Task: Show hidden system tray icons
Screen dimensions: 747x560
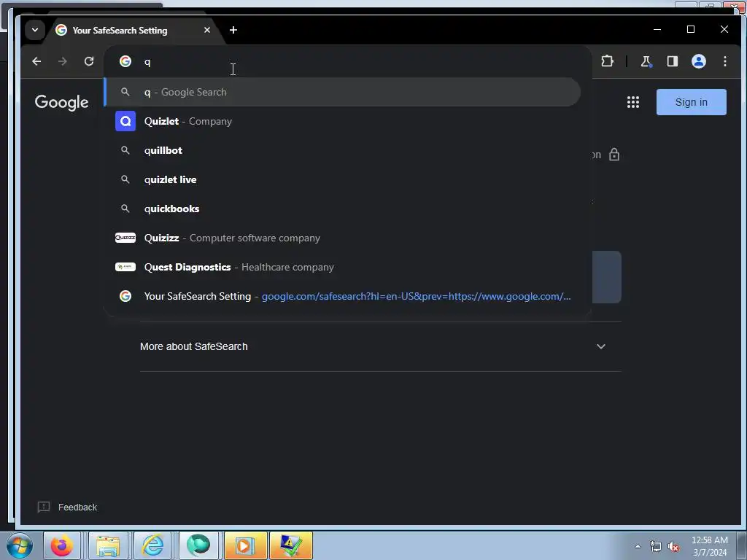Action: (638, 546)
